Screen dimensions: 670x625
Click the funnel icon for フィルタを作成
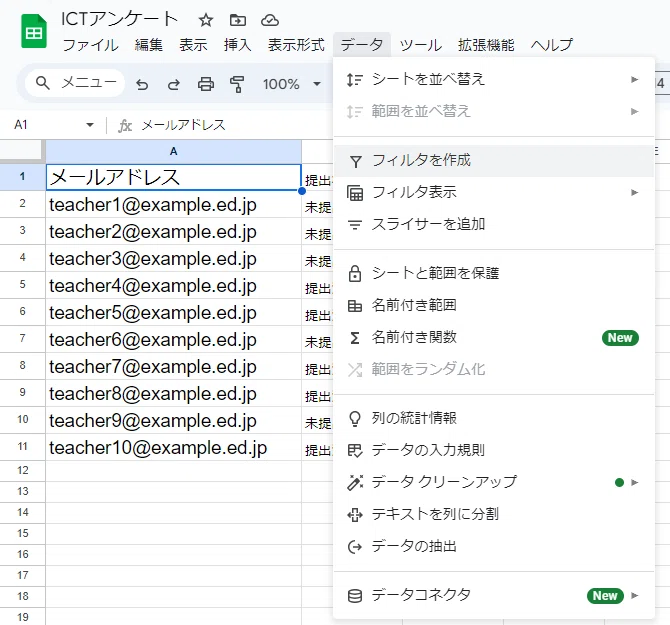(x=356, y=161)
